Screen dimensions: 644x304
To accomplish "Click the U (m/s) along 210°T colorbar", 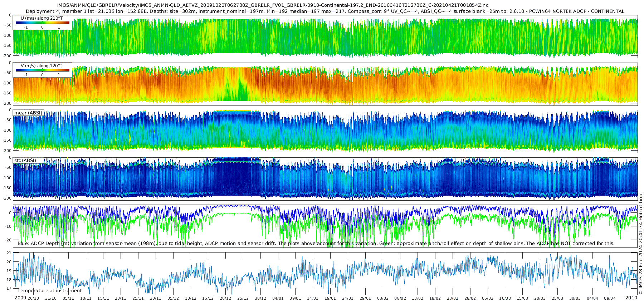I will pos(43,23).
